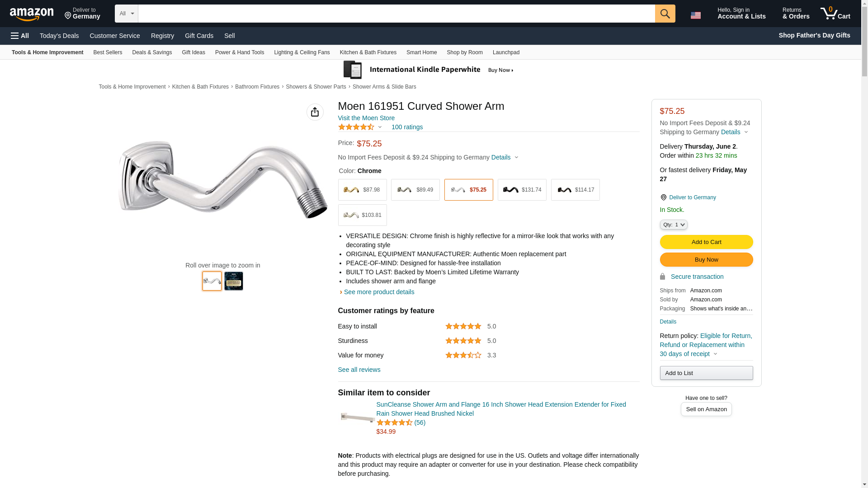Open the Qty quantity dropdown
This screenshot has height=488, width=868.
point(673,225)
